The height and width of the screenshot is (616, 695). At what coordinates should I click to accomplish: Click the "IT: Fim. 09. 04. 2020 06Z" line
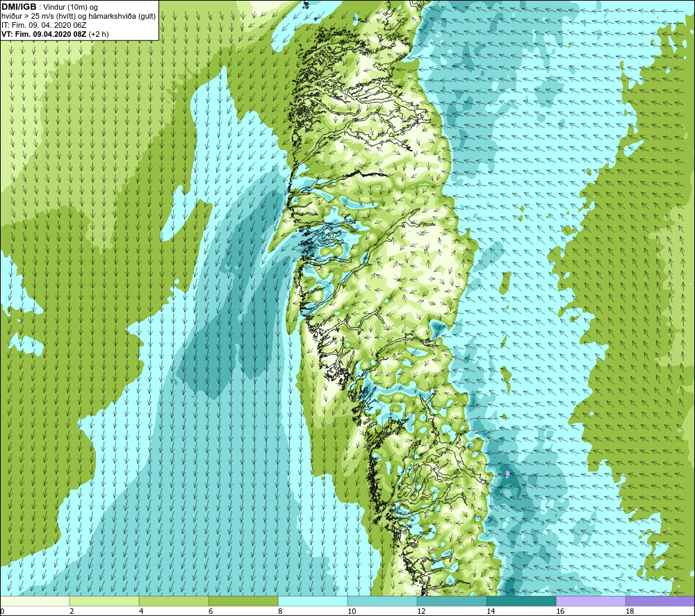point(44,25)
